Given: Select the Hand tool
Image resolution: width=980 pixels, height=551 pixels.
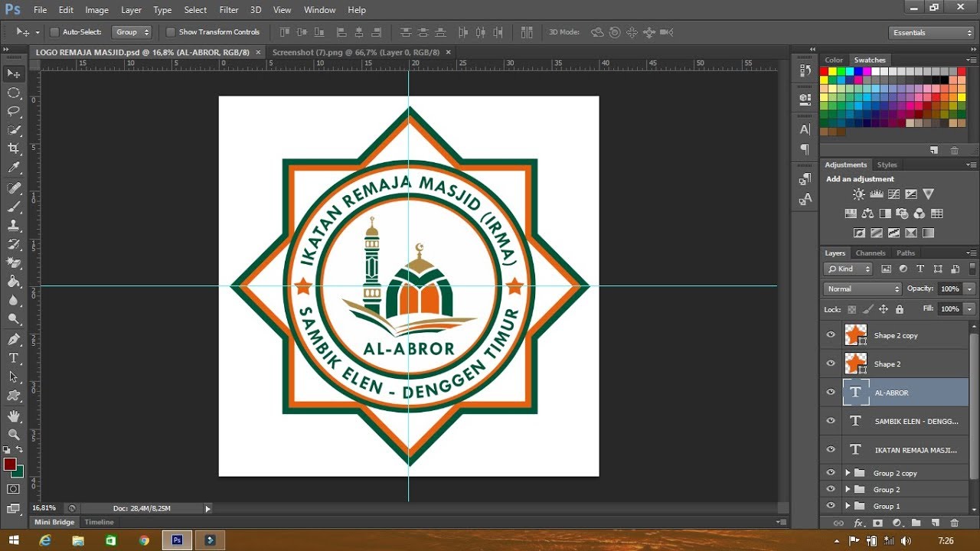Looking at the screenshot, I should point(14,416).
